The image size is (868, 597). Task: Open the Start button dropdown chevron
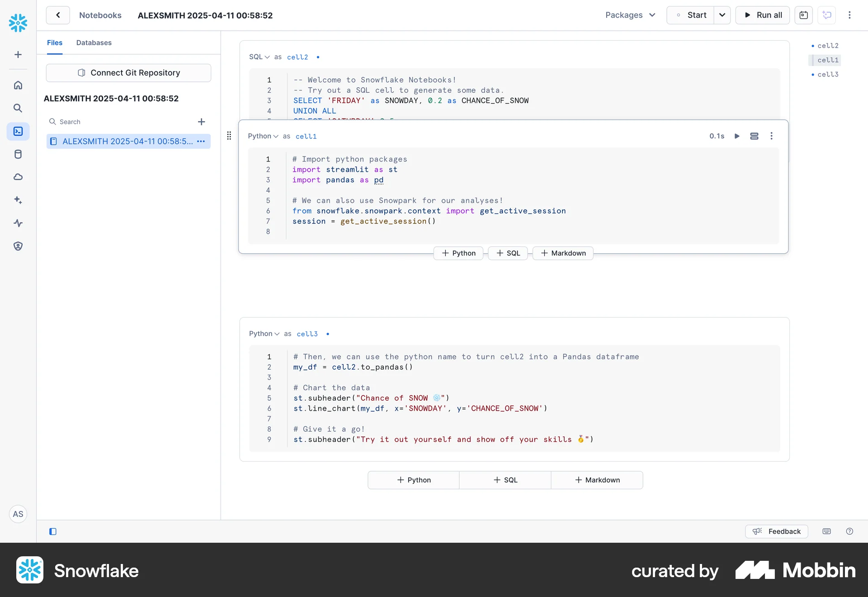click(722, 15)
